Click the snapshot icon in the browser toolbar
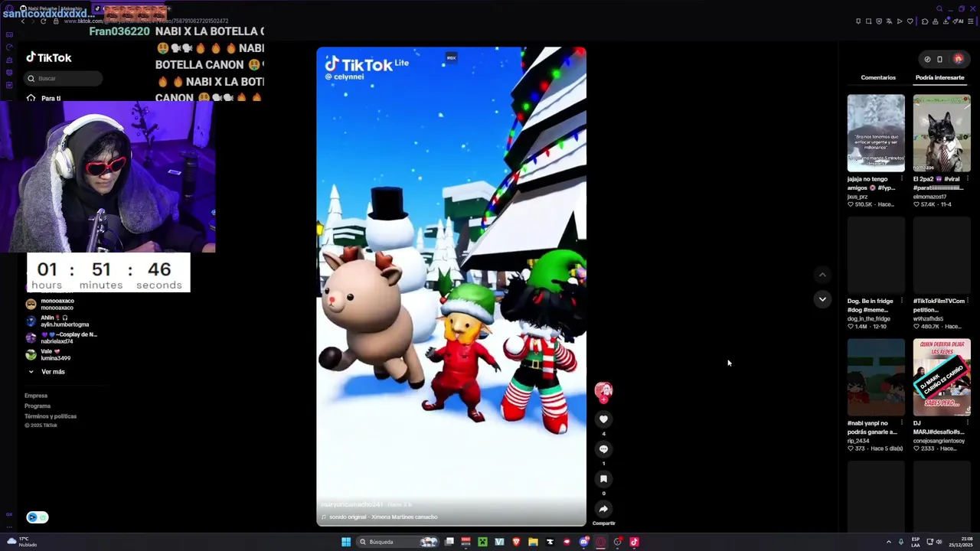Screen dimensions: 980x551 pos(868,21)
